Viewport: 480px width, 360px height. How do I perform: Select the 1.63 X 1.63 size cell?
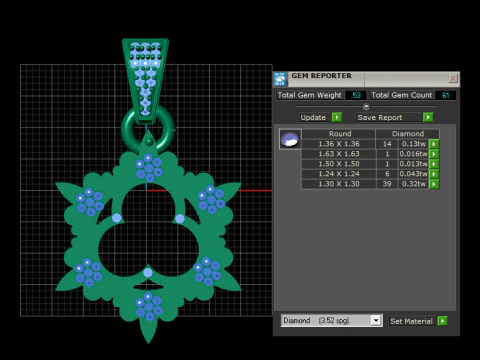coord(339,154)
